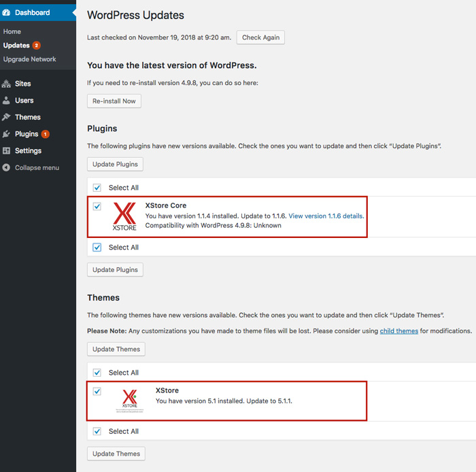Follow the child themes link

(398, 331)
